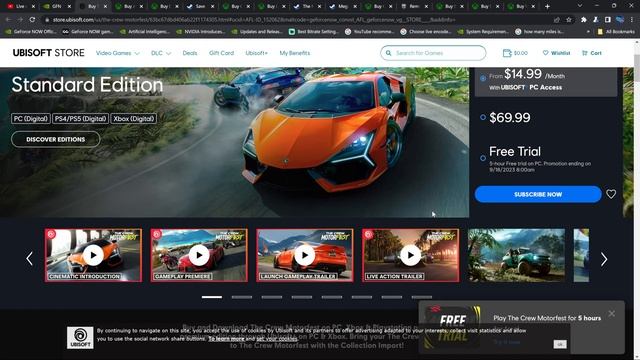This screenshot has height=360, width=640.
Task: Play the Cinematic Introduction video
Action: pyautogui.click(x=93, y=256)
